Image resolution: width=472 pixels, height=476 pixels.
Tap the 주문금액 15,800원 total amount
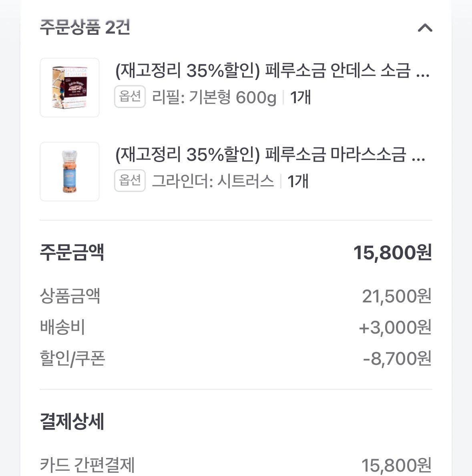coord(392,252)
